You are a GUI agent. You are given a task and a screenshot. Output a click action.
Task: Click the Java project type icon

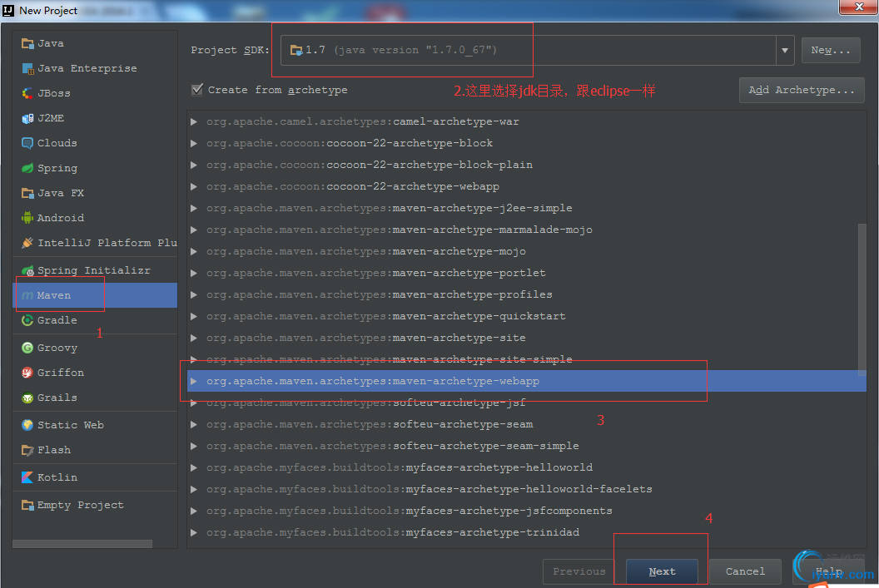[27, 44]
